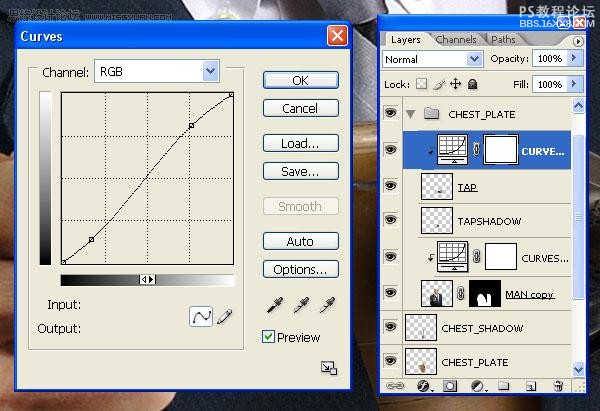
Task: Click the layers panel scroll up arrow
Action: [578, 105]
